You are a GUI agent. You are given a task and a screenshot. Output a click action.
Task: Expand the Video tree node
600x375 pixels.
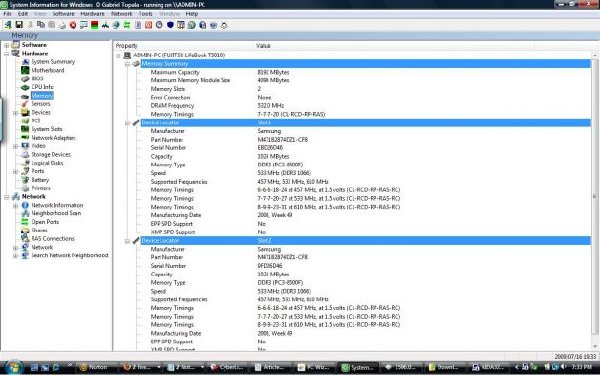tap(15, 146)
